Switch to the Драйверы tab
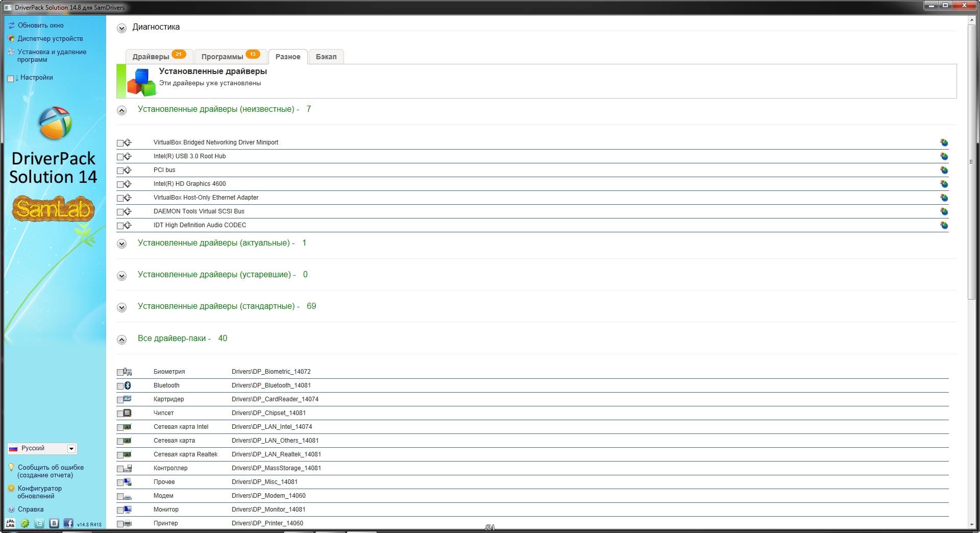Viewport: 980px width, 533px height. coord(159,56)
